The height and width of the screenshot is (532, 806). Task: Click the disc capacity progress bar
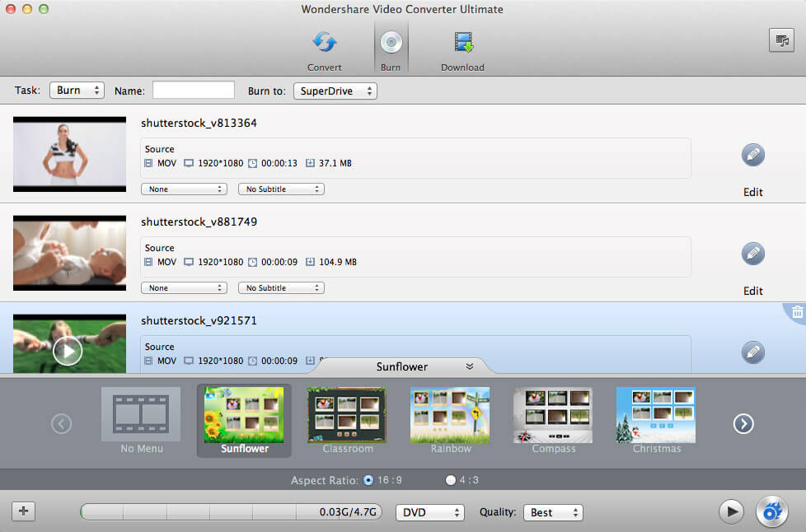coord(231,512)
